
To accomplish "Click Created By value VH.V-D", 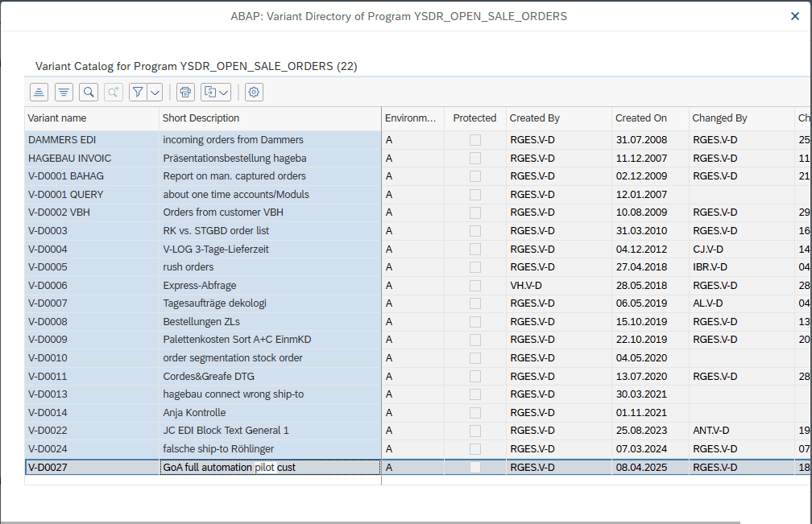I will tap(525, 285).
